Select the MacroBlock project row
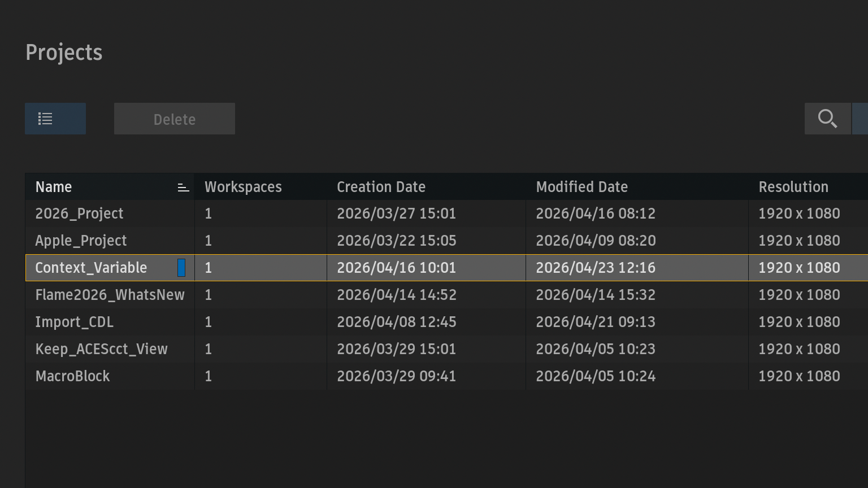The width and height of the screenshot is (868, 488). tap(72, 376)
